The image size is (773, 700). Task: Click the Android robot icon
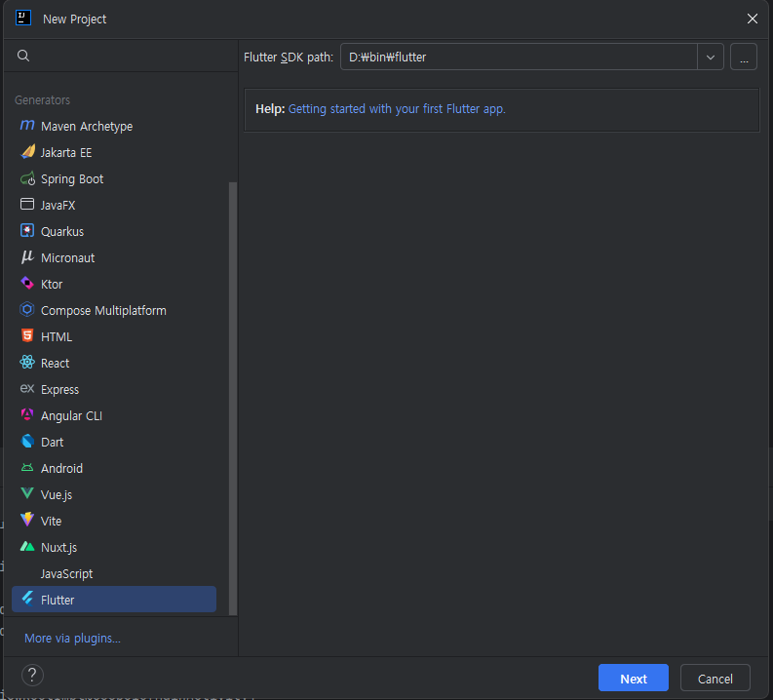click(x=27, y=467)
